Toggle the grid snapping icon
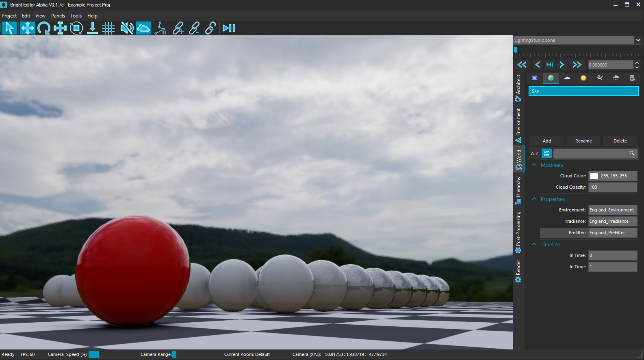Screen dimensions: 644x360 [108, 28]
